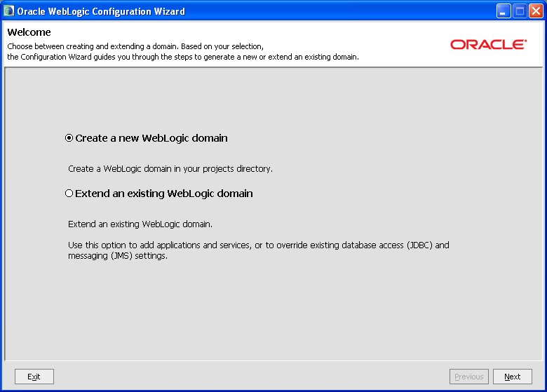Viewport: 547px width, 392px height.
Task: Click the Next button
Action: tap(512, 377)
